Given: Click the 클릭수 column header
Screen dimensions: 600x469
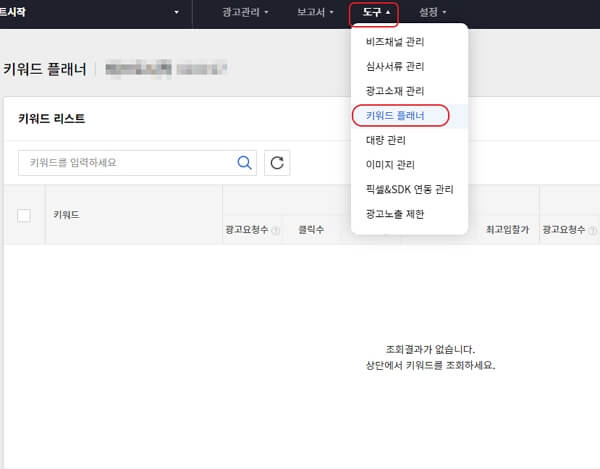Looking at the screenshot, I should (311, 230).
